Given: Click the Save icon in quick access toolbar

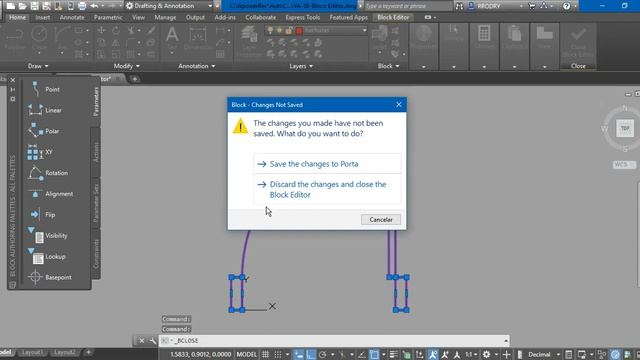Looking at the screenshot, I should click(34, 6).
